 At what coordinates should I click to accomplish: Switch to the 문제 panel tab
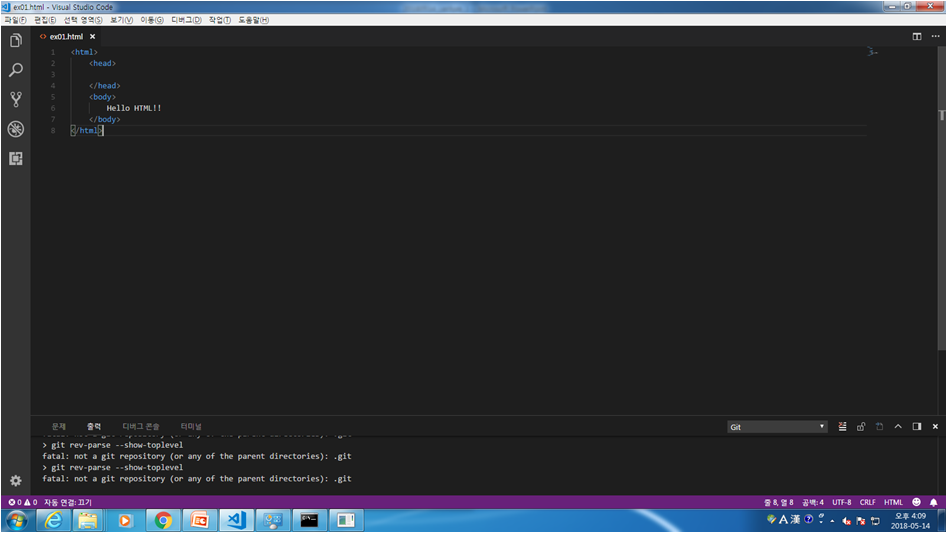(59, 426)
